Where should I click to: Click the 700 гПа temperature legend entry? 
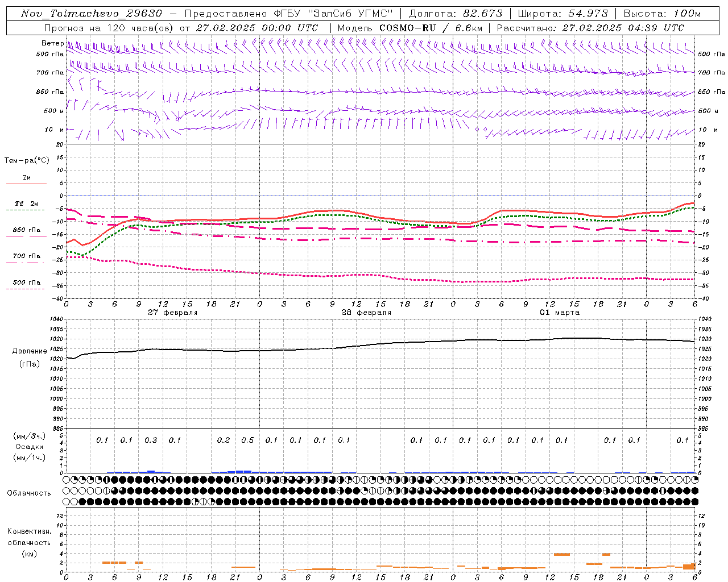pyautogui.click(x=27, y=256)
